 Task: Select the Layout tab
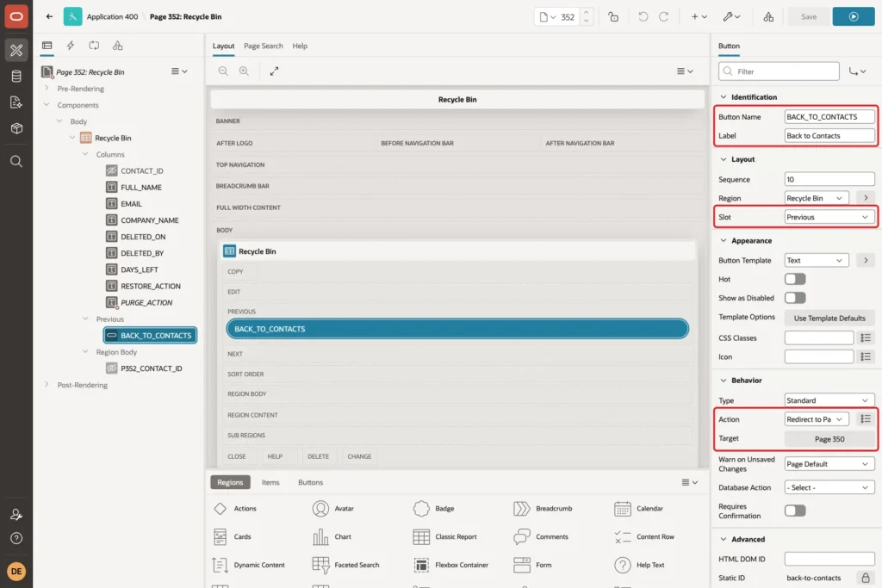tap(223, 46)
